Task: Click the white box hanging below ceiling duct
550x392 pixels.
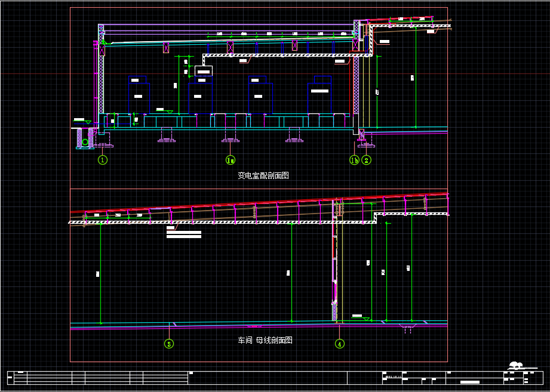Action: [x=203, y=70]
